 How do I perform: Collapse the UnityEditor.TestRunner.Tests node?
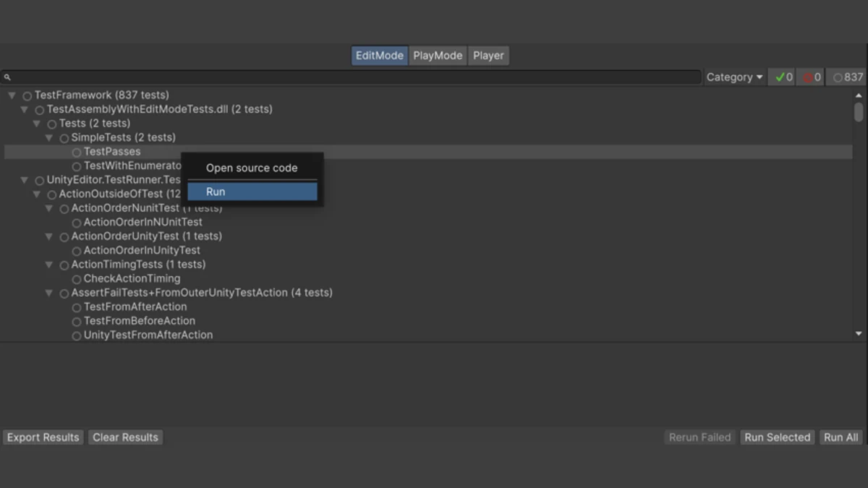[24, 180]
